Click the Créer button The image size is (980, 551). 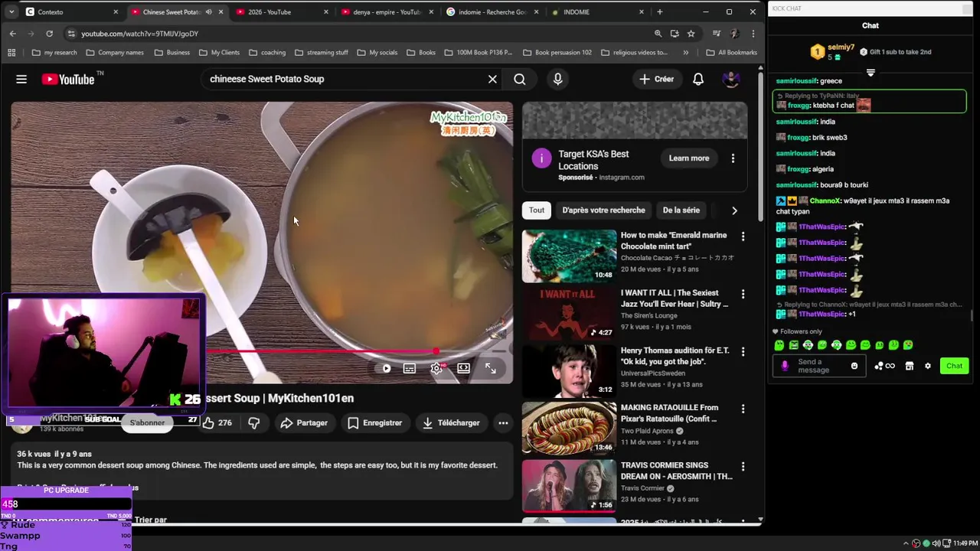(657, 79)
